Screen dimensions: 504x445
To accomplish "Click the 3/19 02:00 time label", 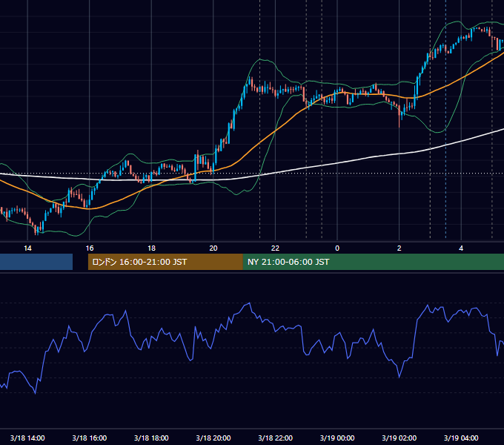I will pyautogui.click(x=399, y=438).
